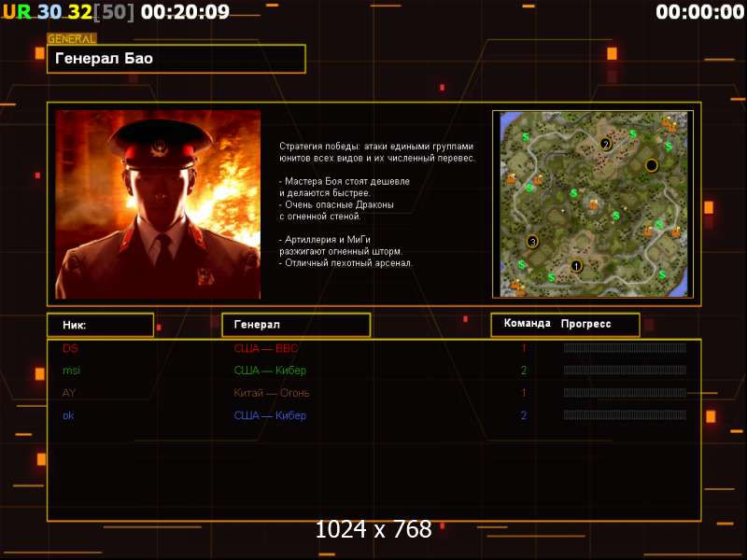Click team number 2 in msi row
This screenshot has height=560, width=747.
(524, 370)
